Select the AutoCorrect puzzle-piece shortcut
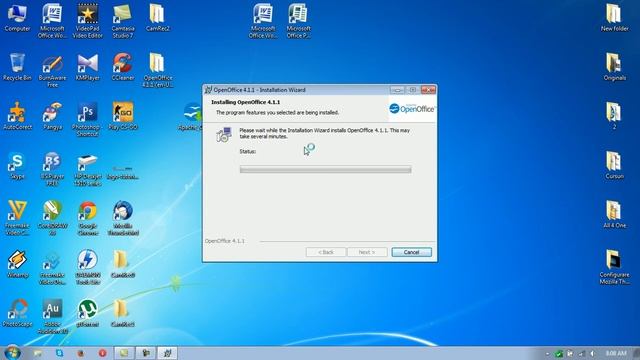The width and height of the screenshot is (640, 360). [x=17, y=116]
